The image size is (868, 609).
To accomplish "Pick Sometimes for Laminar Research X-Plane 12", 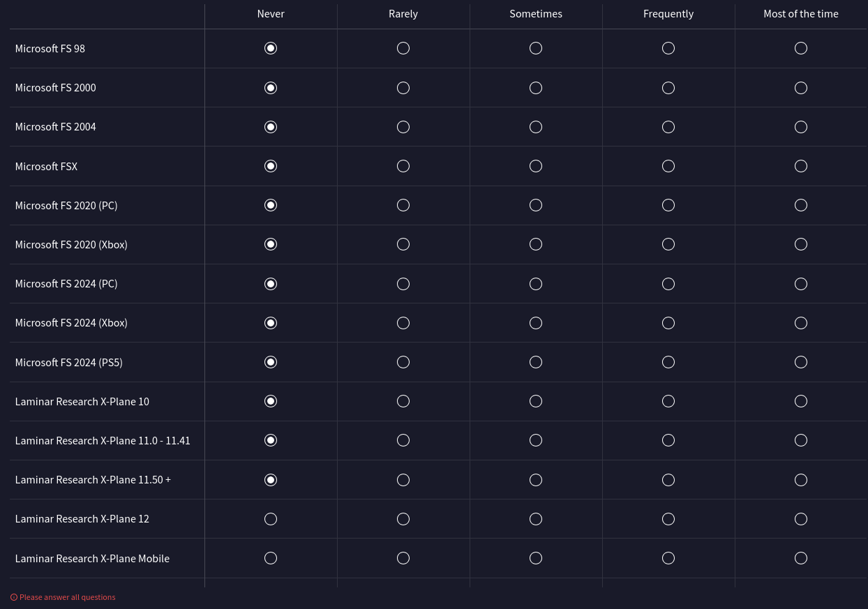I will pyautogui.click(x=536, y=519).
